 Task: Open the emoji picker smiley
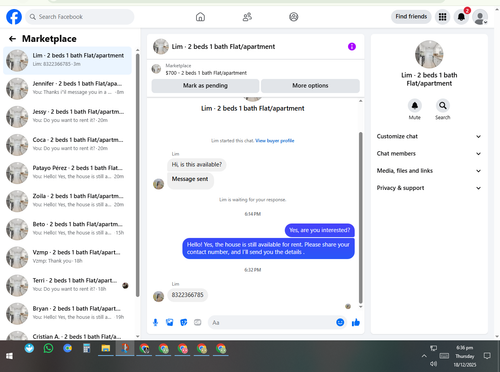click(x=340, y=322)
